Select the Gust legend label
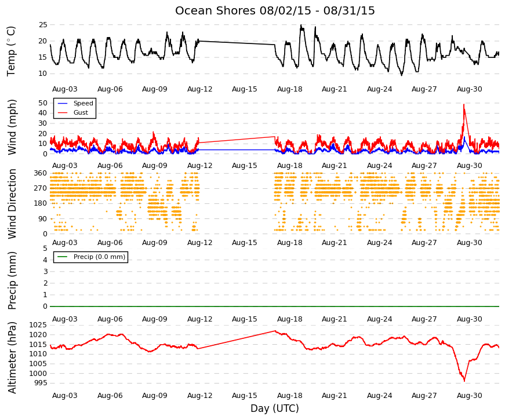Image resolution: width=505 pixels, height=420 pixels. tap(81, 112)
